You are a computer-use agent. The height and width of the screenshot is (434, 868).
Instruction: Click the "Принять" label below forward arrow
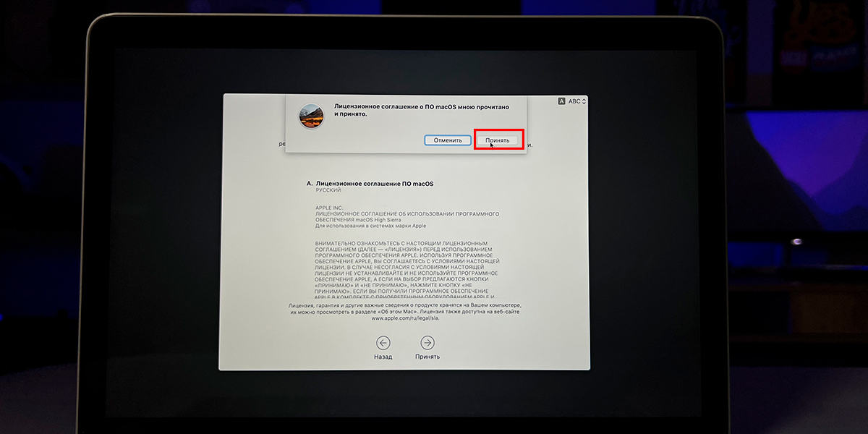pos(427,357)
